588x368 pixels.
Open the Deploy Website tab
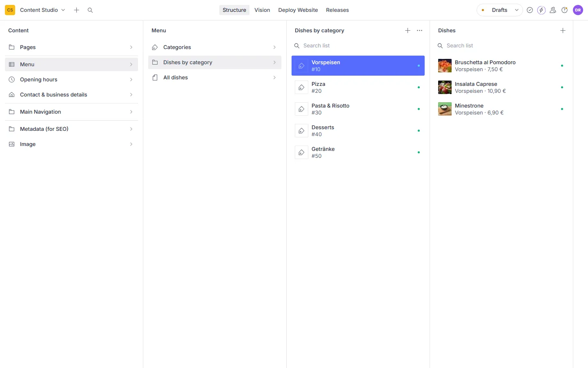click(x=298, y=10)
